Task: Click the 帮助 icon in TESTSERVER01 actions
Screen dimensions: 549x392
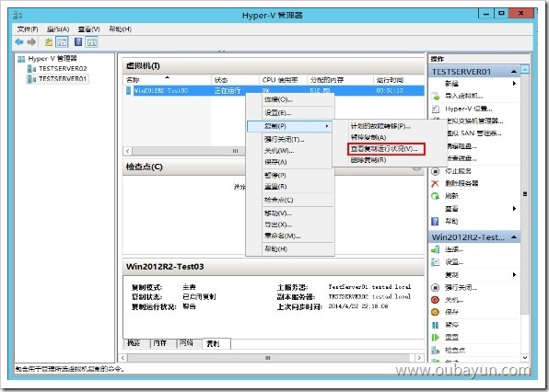Action: click(x=435, y=222)
